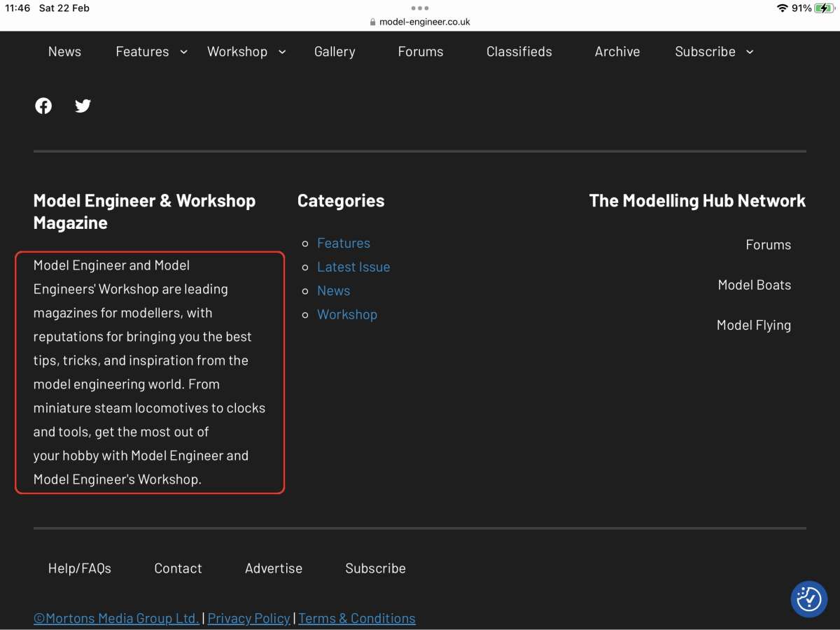Expand the Features menu chevron
The width and height of the screenshot is (840, 630).
(x=183, y=52)
